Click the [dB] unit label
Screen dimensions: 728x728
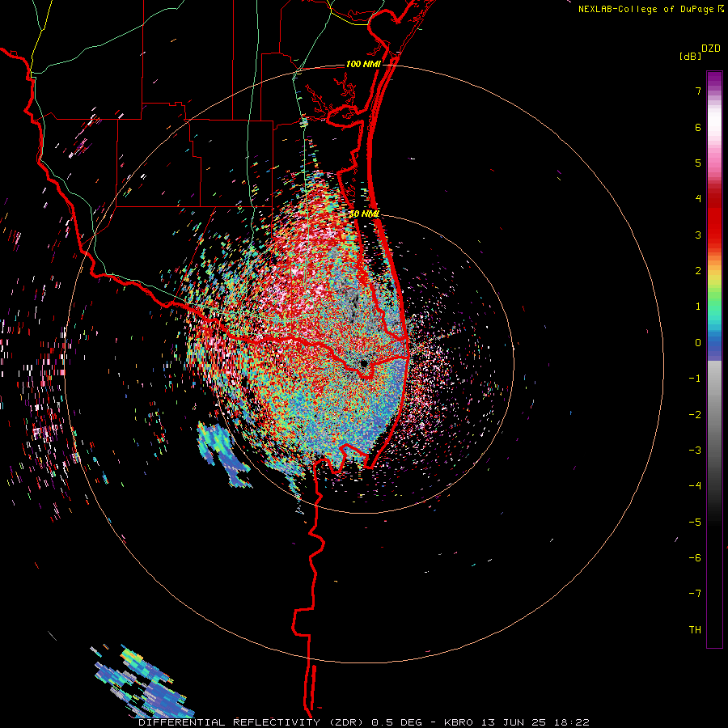pyautogui.click(x=690, y=57)
